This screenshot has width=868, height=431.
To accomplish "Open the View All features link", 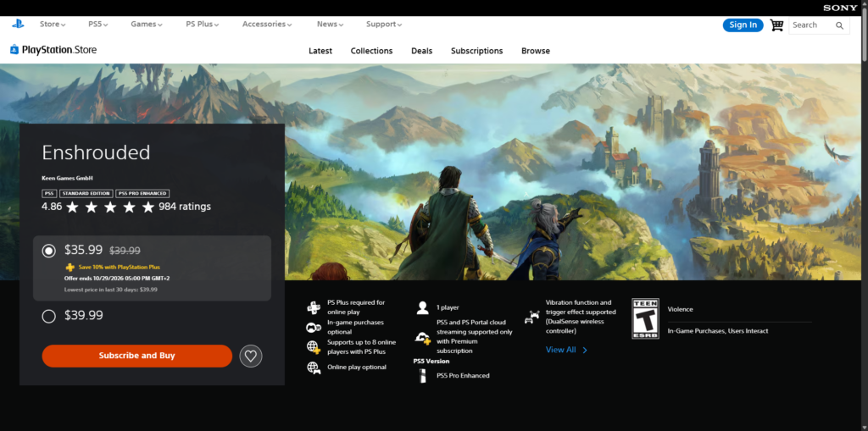I will pos(566,350).
